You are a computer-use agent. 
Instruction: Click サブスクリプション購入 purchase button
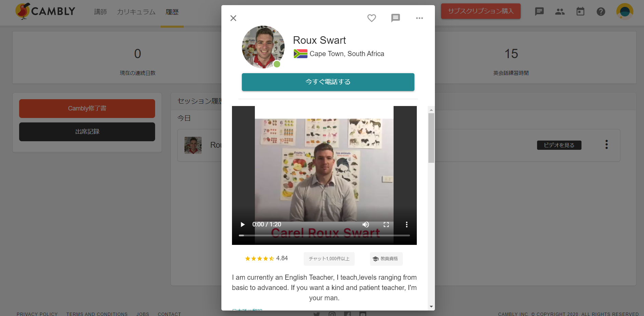point(480,11)
